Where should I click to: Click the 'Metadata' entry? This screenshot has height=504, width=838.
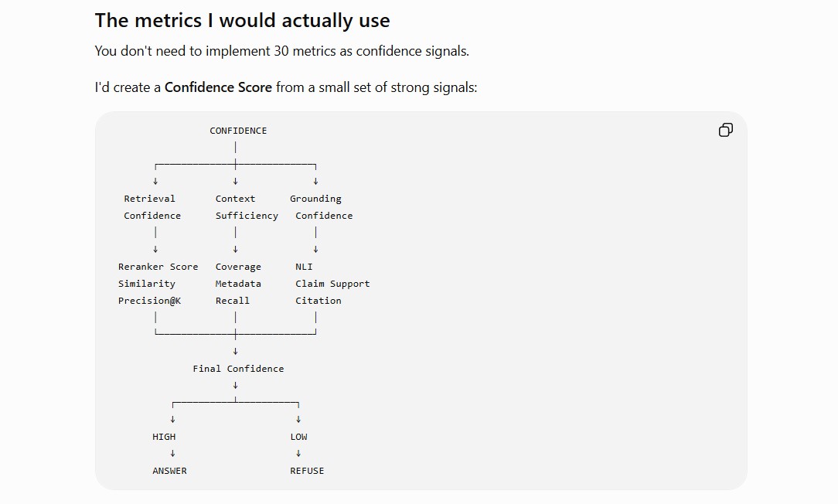[238, 283]
